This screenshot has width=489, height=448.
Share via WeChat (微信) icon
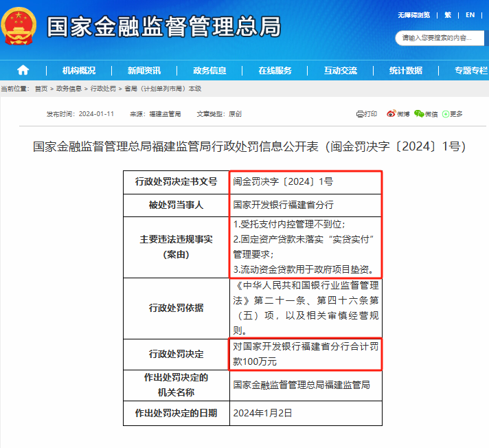tap(426, 114)
